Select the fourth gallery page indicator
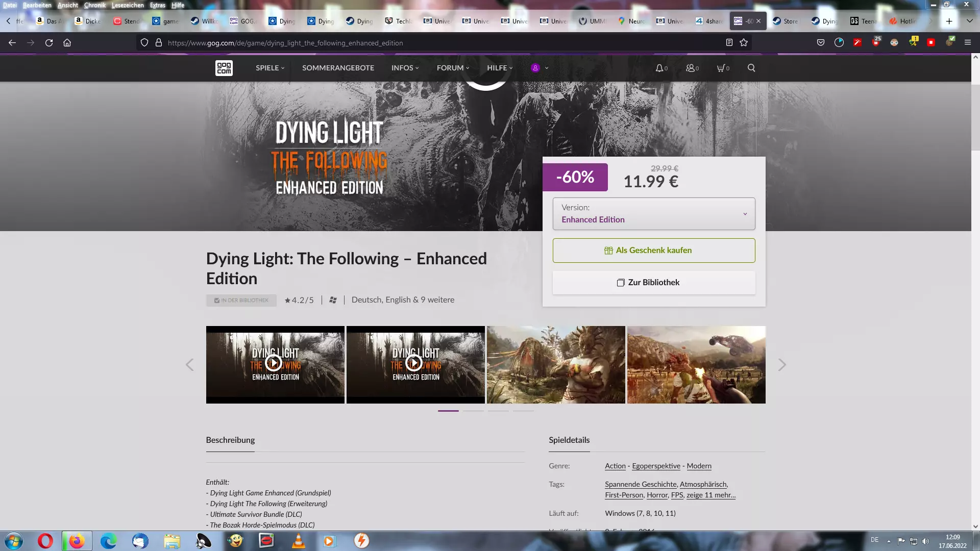980x551 pixels. pyautogui.click(x=523, y=411)
